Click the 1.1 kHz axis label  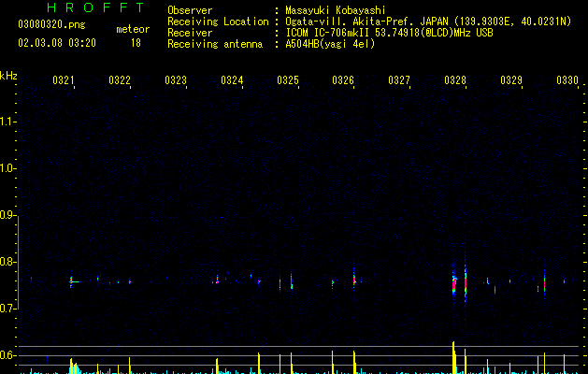point(7,122)
